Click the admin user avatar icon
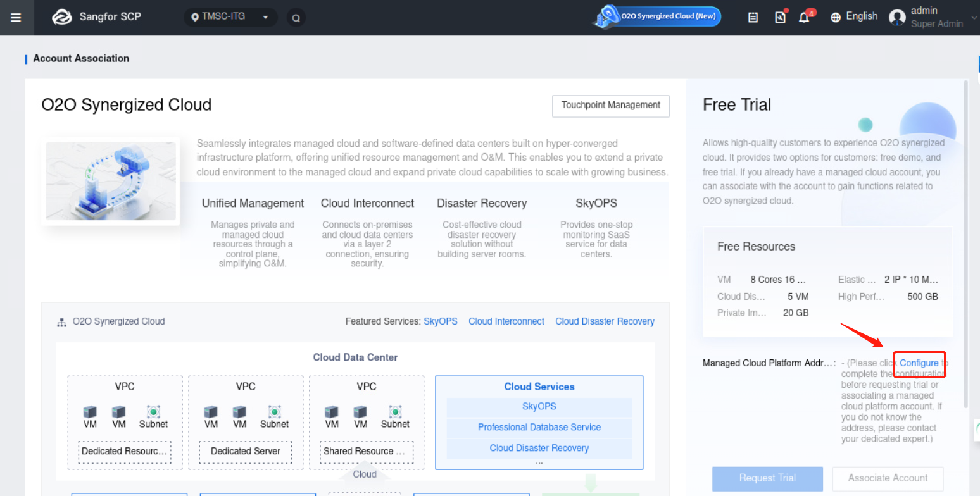This screenshot has width=980, height=496. [x=897, y=17]
